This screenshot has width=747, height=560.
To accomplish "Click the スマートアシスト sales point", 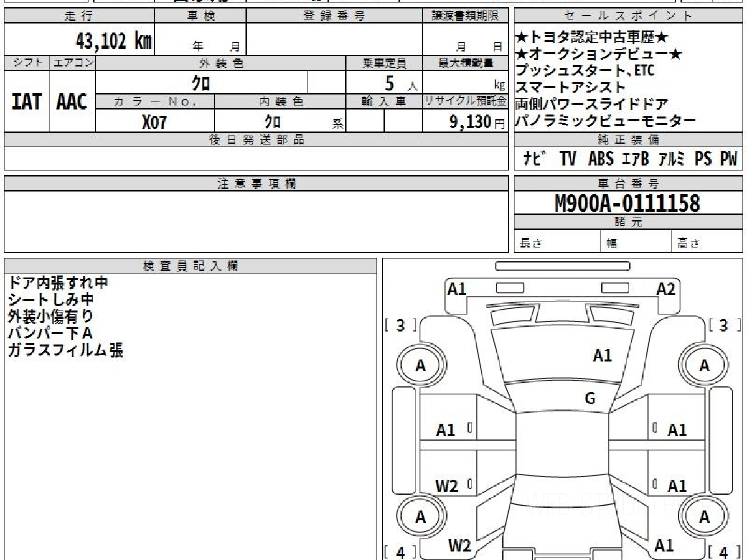I will click(570, 87).
